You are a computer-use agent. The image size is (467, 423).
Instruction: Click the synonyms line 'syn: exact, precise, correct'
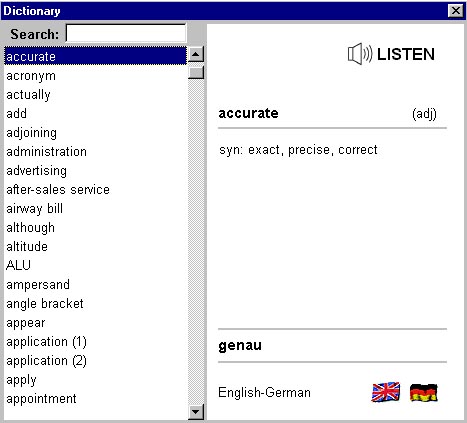[x=298, y=150]
